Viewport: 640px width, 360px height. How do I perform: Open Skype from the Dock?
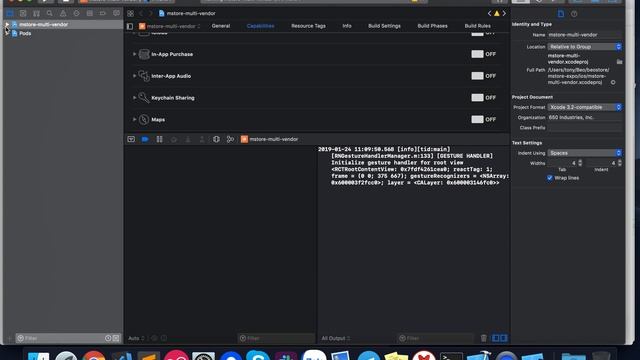pyautogui.click(x=258, y=356)
